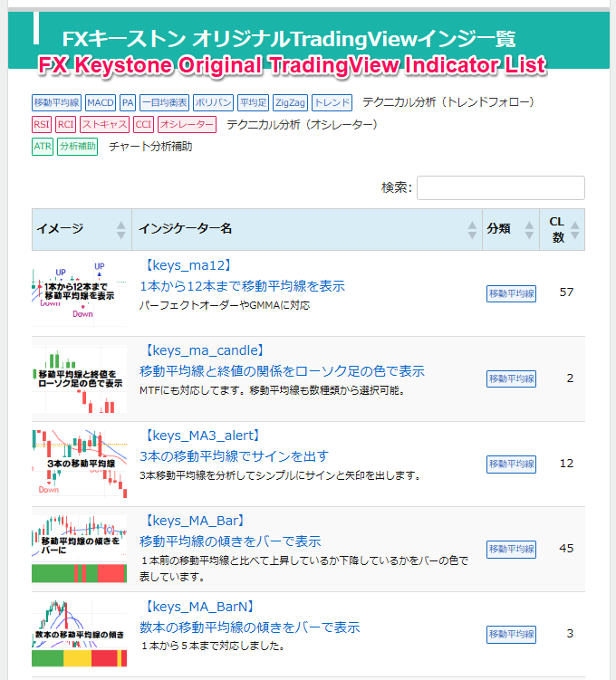Image resolution: width=616 pixels, height=680 pixels.
Task: Open link 移動平均線の傾きをバーで表示
Action: pos(230,541)
